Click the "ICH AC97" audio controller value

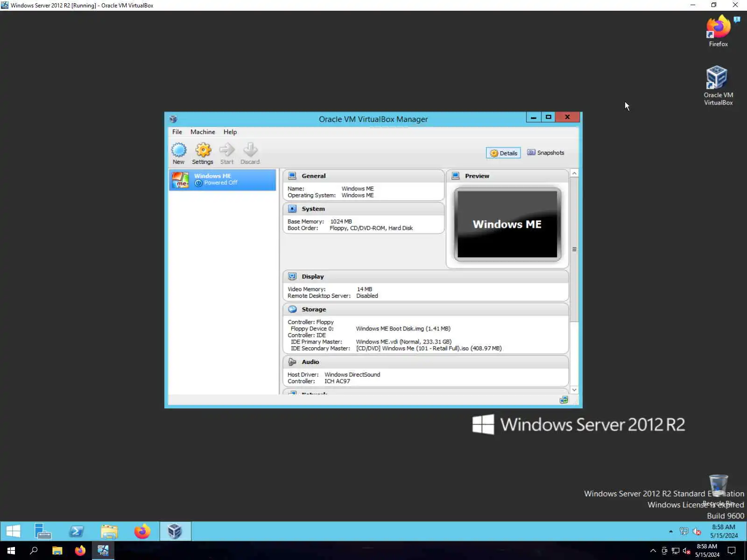pos(337,381)
